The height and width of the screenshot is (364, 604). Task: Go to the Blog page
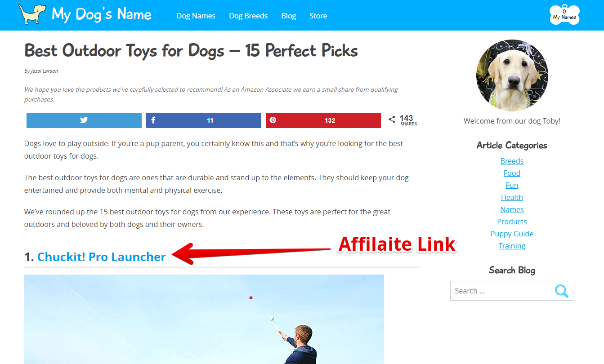click(x=289, y=16)
